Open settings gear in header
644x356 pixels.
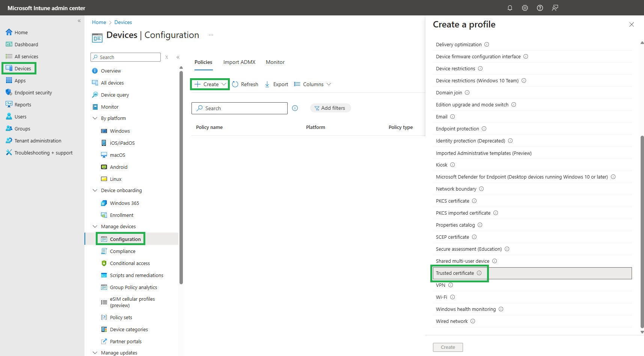[x=525, y=8]
